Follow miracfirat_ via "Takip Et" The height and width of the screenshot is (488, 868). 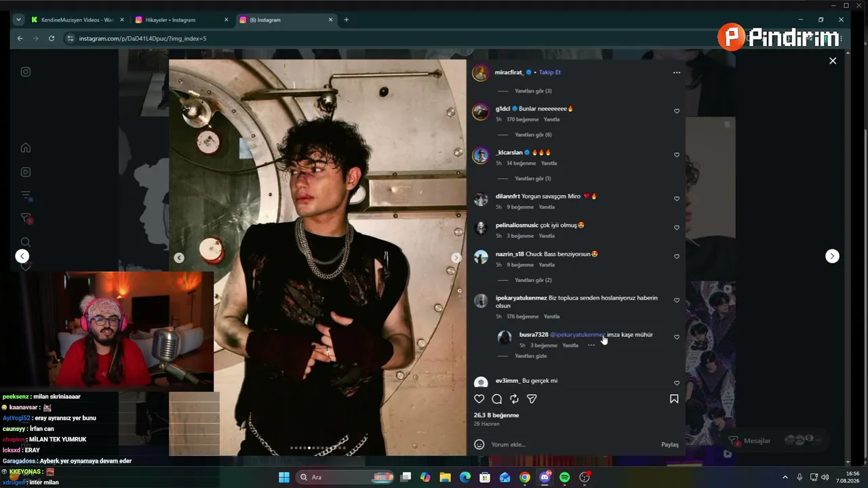pyautogui.click(x=550, y=73)
